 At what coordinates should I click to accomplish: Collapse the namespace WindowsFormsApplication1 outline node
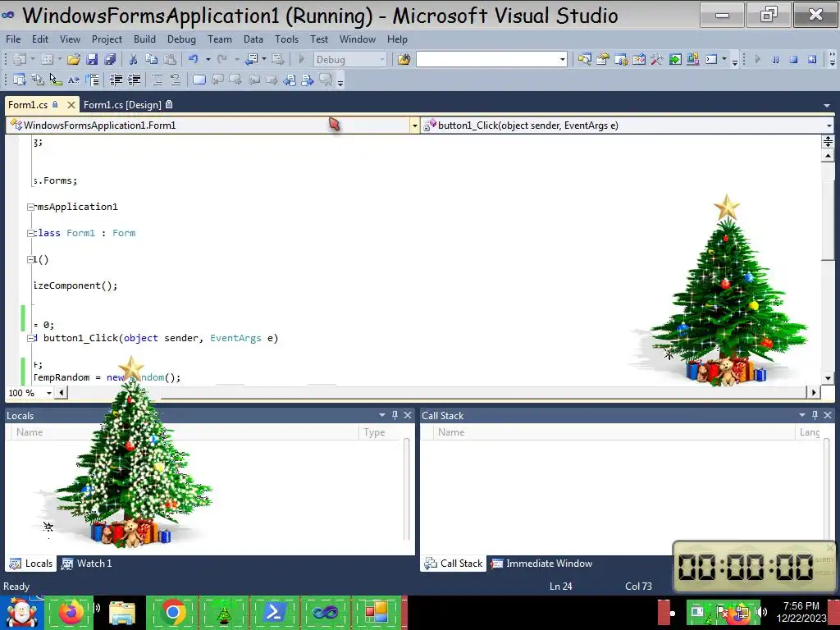[x=30, y=207]
